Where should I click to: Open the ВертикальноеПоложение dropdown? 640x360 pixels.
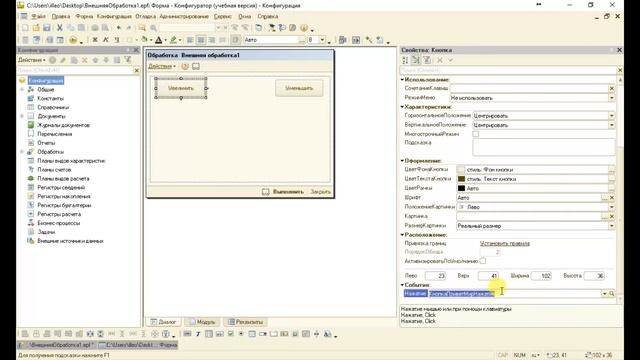click(x=611, y=125)
